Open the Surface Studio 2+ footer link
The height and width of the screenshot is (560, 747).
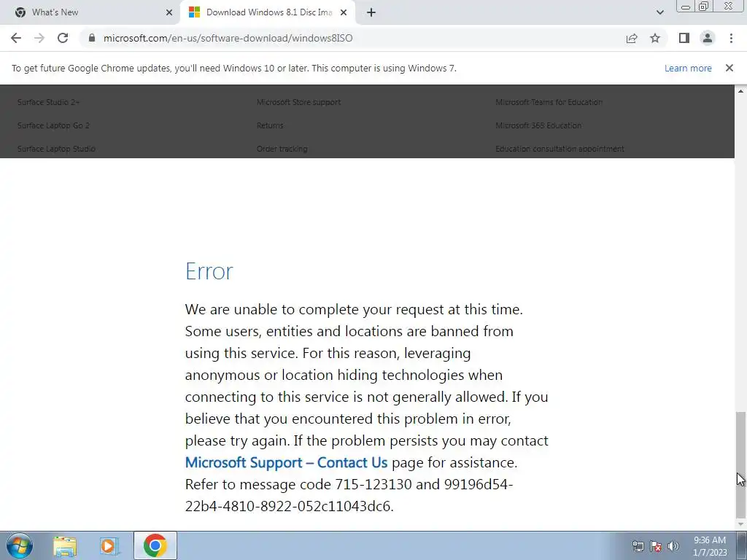click(x=49, y=102)
